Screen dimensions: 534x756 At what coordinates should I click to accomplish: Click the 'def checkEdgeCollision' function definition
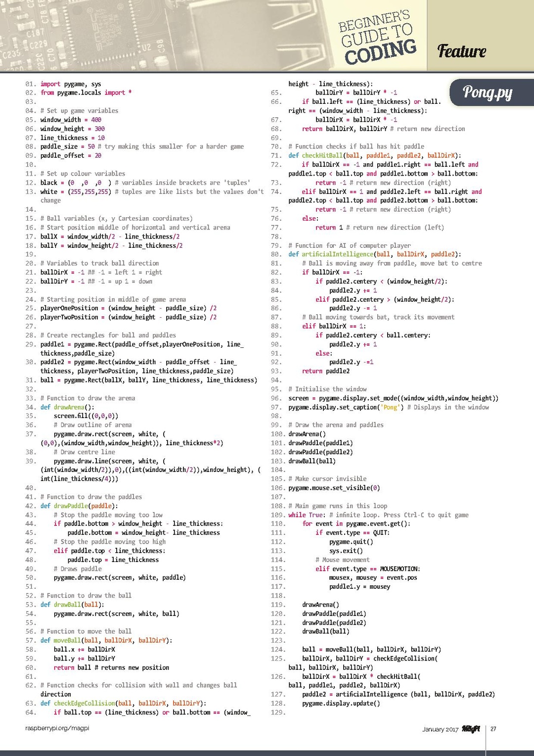coord(123,703)
